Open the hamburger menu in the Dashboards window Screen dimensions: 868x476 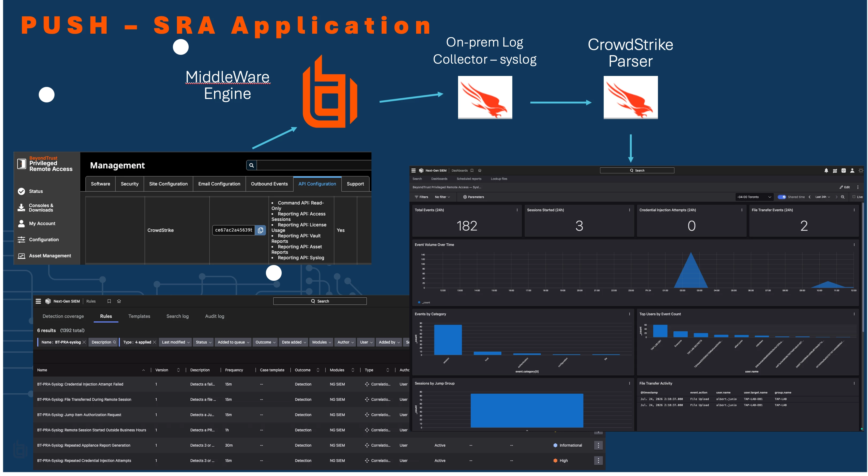413,171
